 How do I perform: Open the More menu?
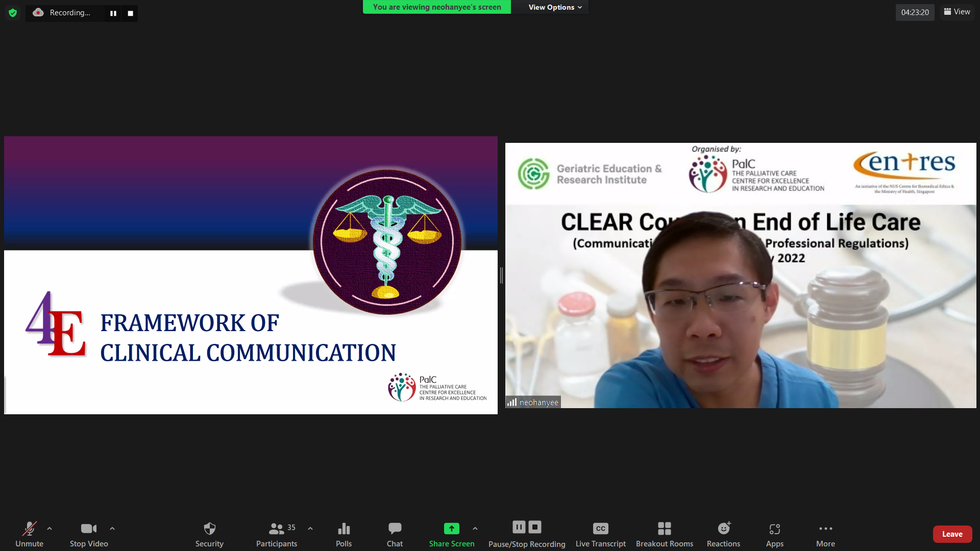tap(825, 533)
